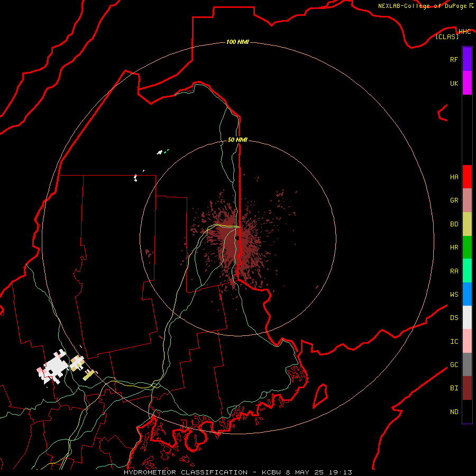The width and height of the screenshot is (476, 476).
Task: Click the 'RF' legend label
Action: (x=454, y=60)
